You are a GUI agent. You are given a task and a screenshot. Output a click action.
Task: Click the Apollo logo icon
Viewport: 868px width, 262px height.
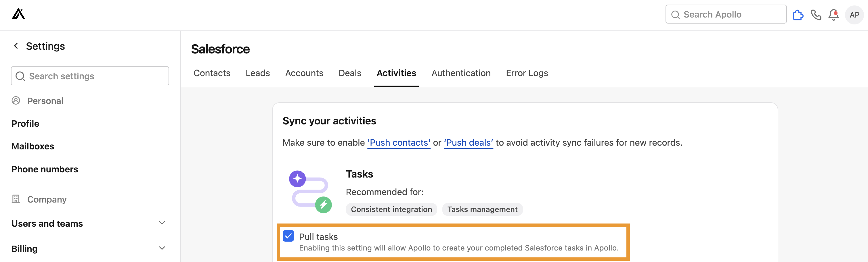[18, 14]
